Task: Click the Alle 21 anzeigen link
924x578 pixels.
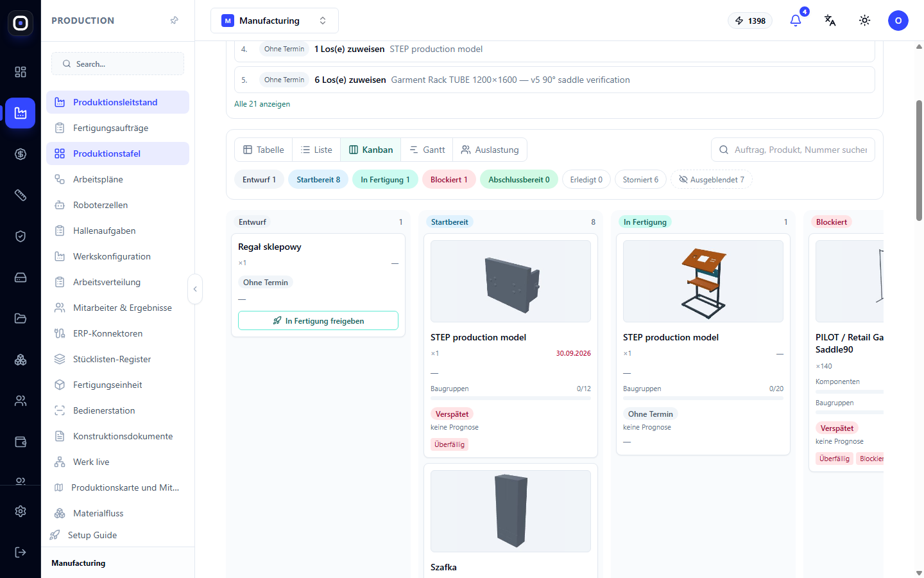Action: tap(262, 104)
